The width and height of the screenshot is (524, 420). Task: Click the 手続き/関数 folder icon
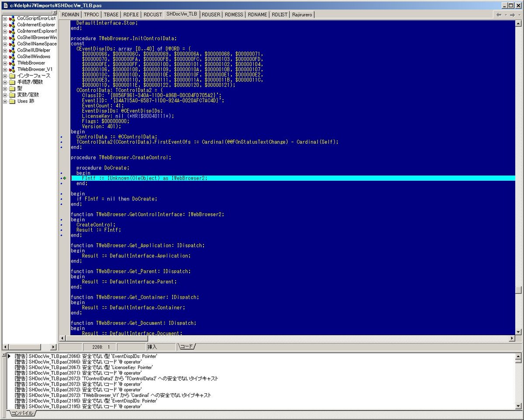pyautogui.click(x=12, y=82)
